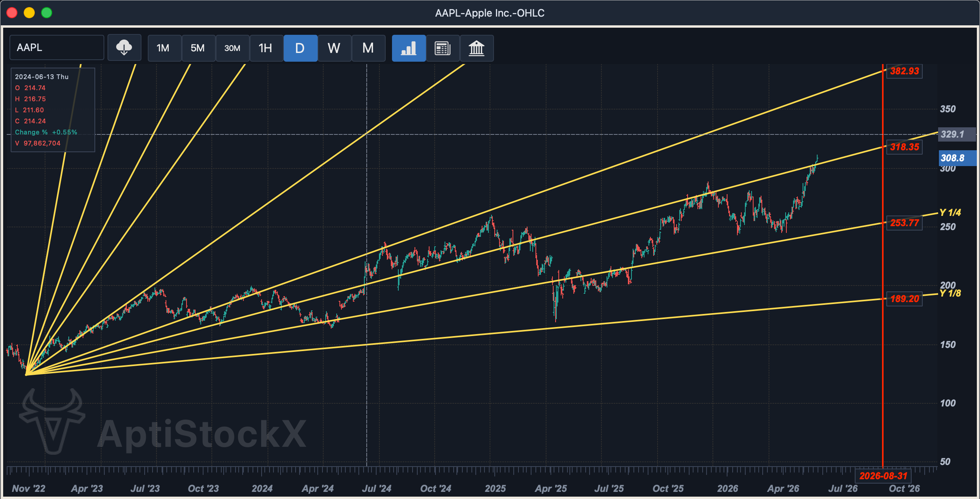The height and width of the screenshot is (499, 980).
Task: Click the 150 price axis label
Action: pos(948,345)
